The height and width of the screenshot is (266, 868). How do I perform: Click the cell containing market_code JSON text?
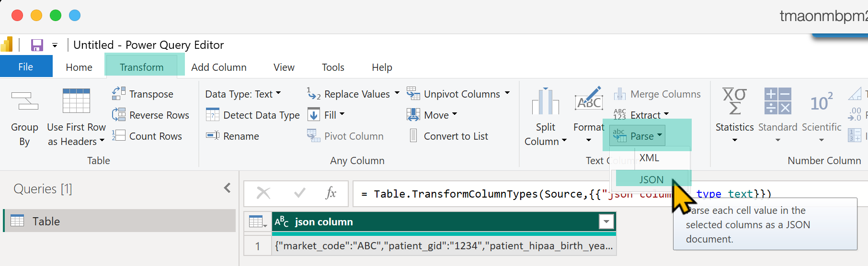pyautogui.click(x=444, y=246)
